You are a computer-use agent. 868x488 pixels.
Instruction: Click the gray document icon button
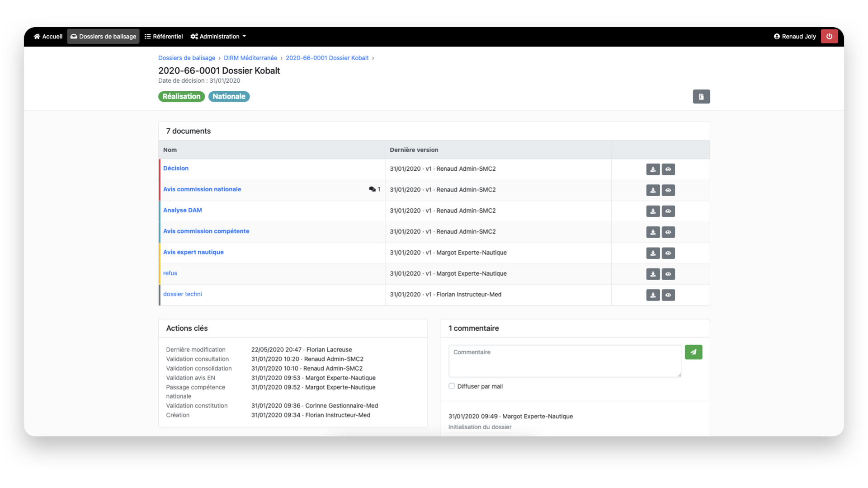click(701, 96)
